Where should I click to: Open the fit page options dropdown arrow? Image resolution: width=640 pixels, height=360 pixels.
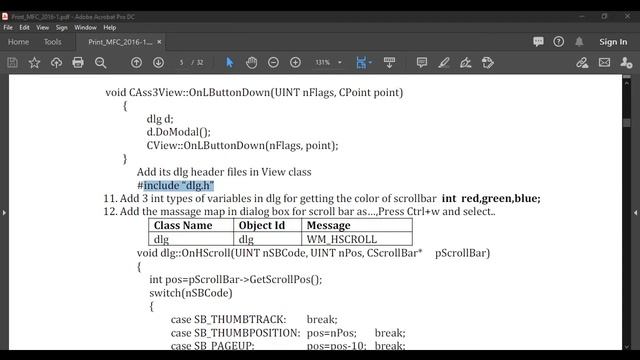pos(371,62)
